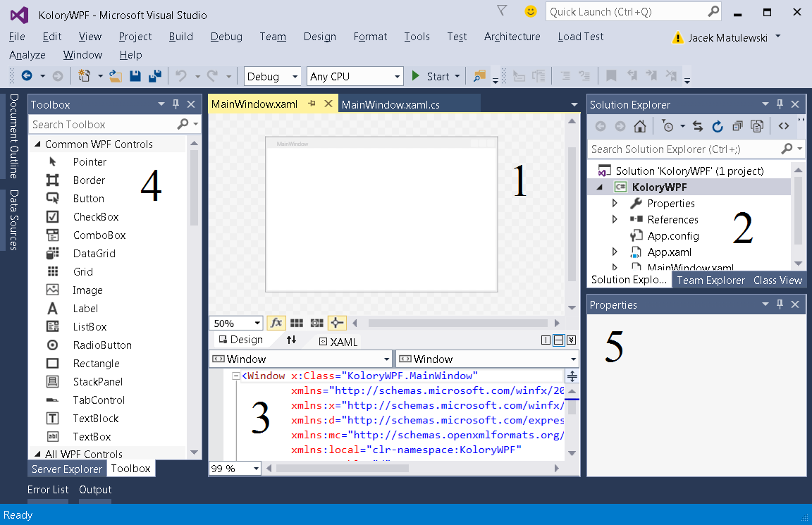Open the Error List panel

(48, 489)
